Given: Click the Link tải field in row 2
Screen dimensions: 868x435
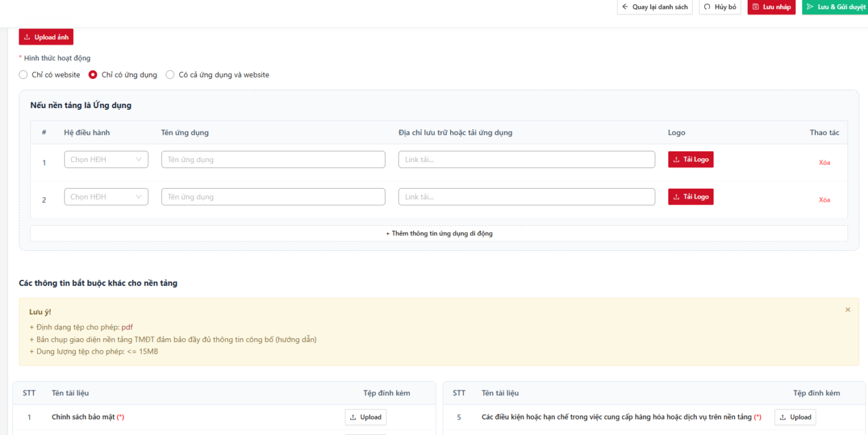Looking at the screenshot, I should (x=526, y=197).
